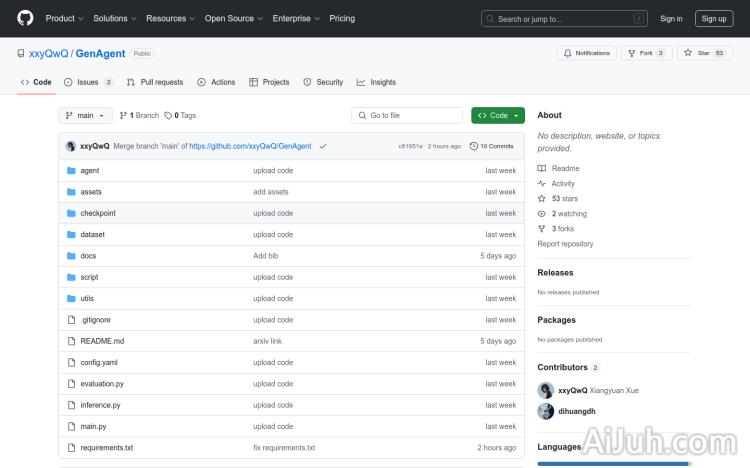Open the green Code dropdown
The width and height of the screenshot is (750, 468).
497,116
